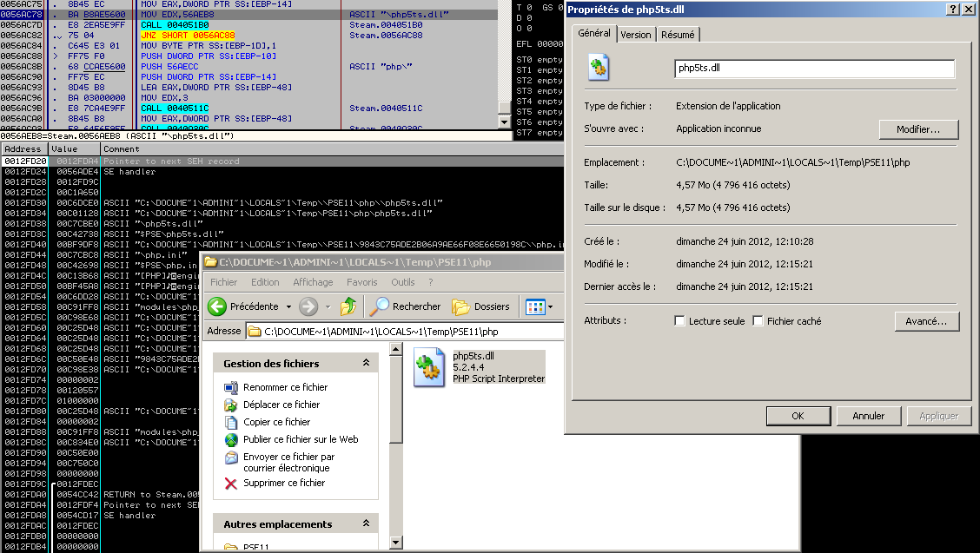Collapse the Gestion des fichiers section
This screenshot has width=980, height=553.
(367, 363)
